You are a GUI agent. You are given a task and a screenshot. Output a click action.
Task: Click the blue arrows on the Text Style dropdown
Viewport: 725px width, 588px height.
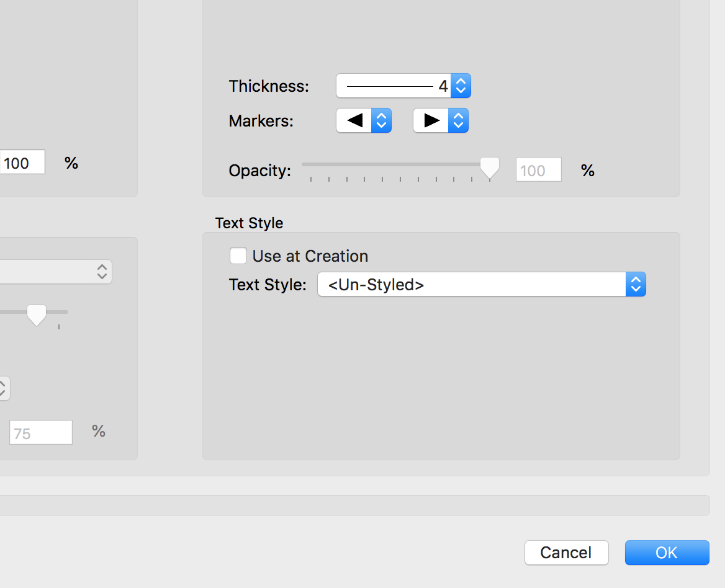point(636,284)
